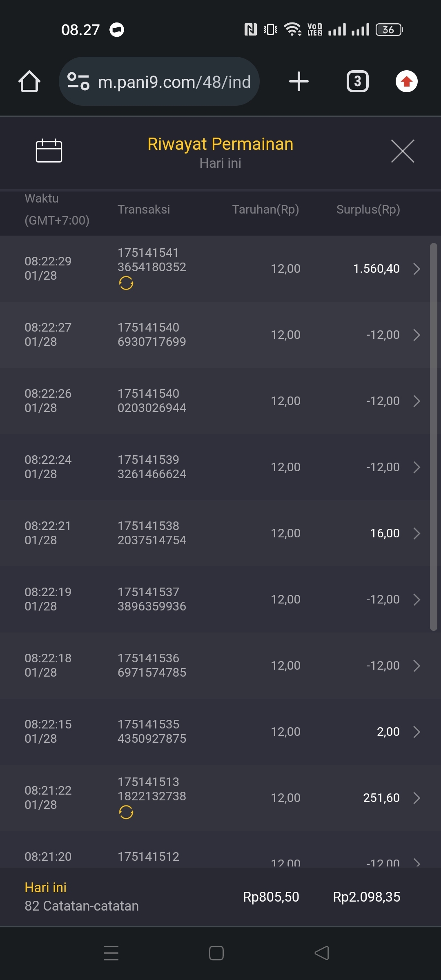Open the tab switcher showing 3 tabs
Viewport: 441px width, 980px height.
pos(357,81)
